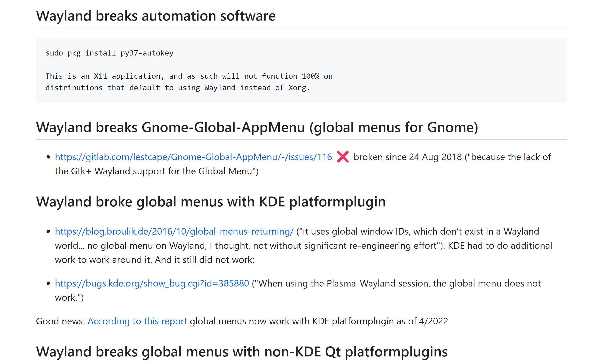Click the bullet before the blog.broulik.de link
Viewport: 602px width, 364px height.
[48, 231]
